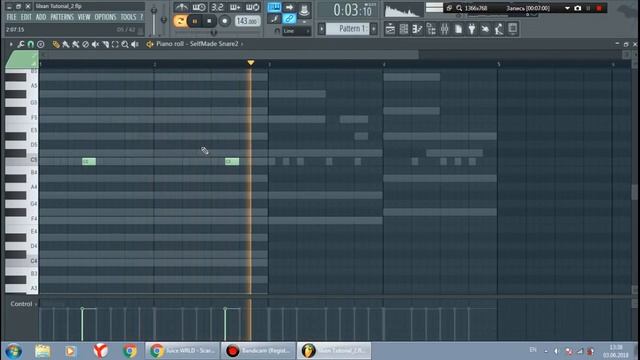Screen dimensions: 640x360
Task: Click the step edit arrow icon
Action: click(x=289, y=7)
